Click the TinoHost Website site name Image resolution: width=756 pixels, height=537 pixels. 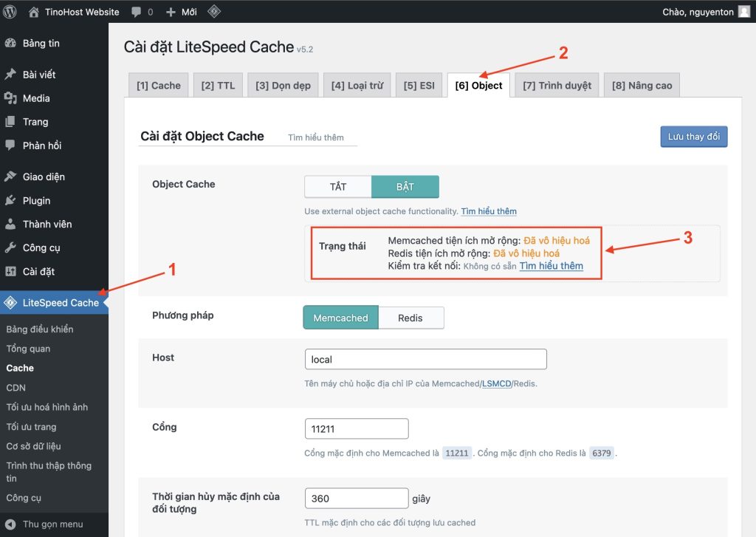(x=82, y=12)
